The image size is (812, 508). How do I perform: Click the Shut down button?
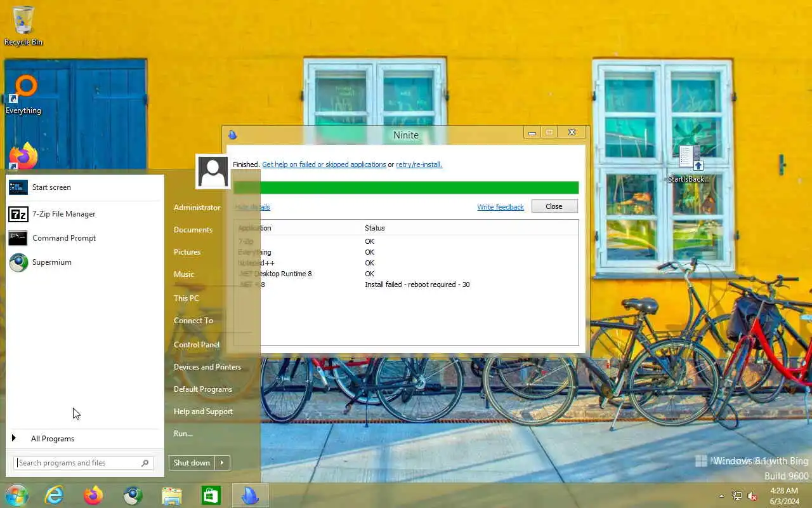(x=192, y=463)
